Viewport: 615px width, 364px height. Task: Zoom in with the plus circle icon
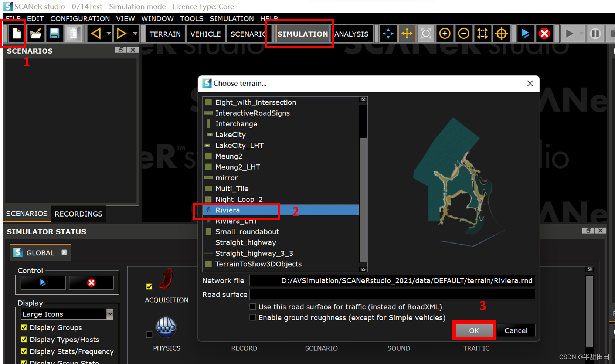coord(445,34)
